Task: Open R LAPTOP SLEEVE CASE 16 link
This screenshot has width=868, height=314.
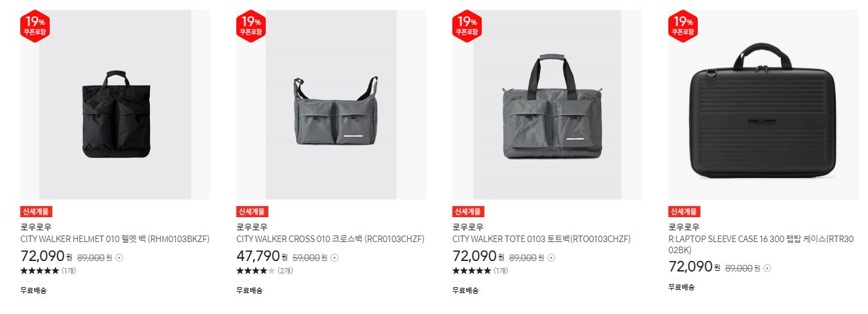Action: [x=761, y=245]
